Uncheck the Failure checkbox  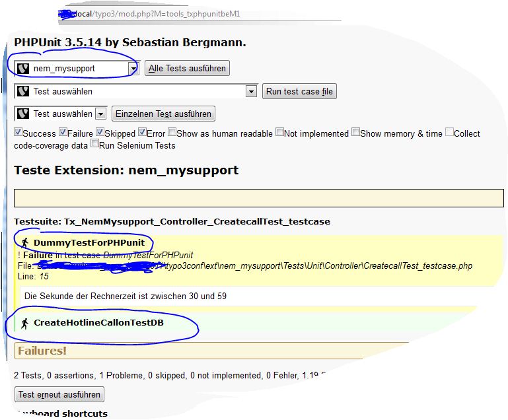63,132
